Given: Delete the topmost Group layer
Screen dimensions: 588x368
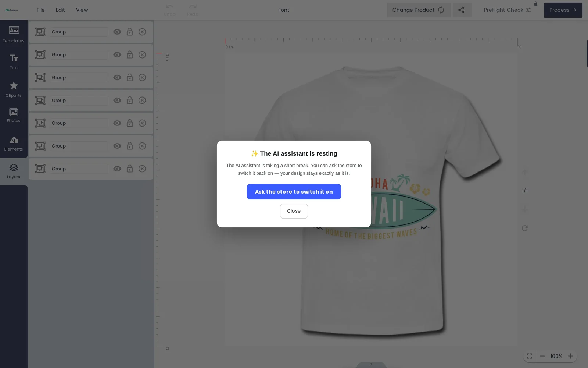Looking at the screenshot, I should pos(142,32).
